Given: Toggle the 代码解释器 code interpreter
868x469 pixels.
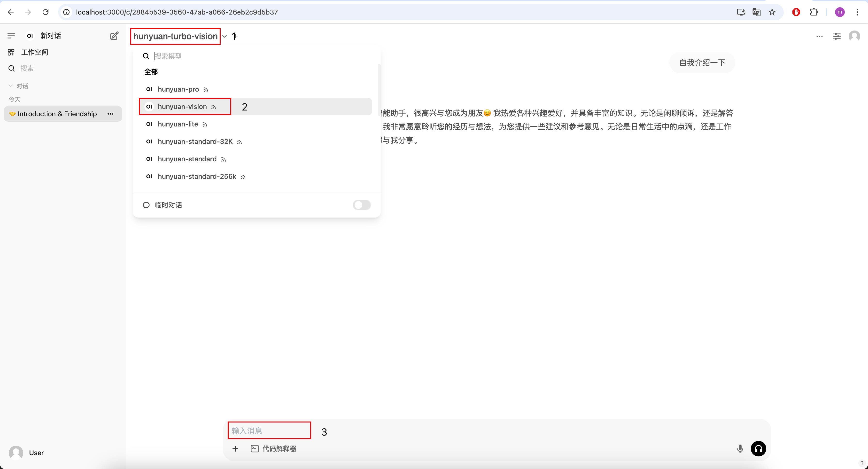Looking at the screenshot, I should (274, 449).
